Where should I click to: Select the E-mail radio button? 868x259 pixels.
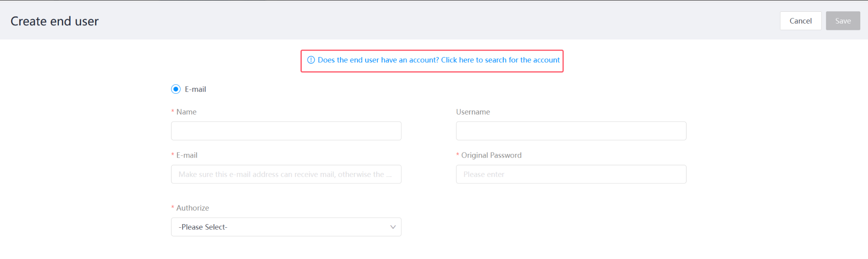point(176,89)
